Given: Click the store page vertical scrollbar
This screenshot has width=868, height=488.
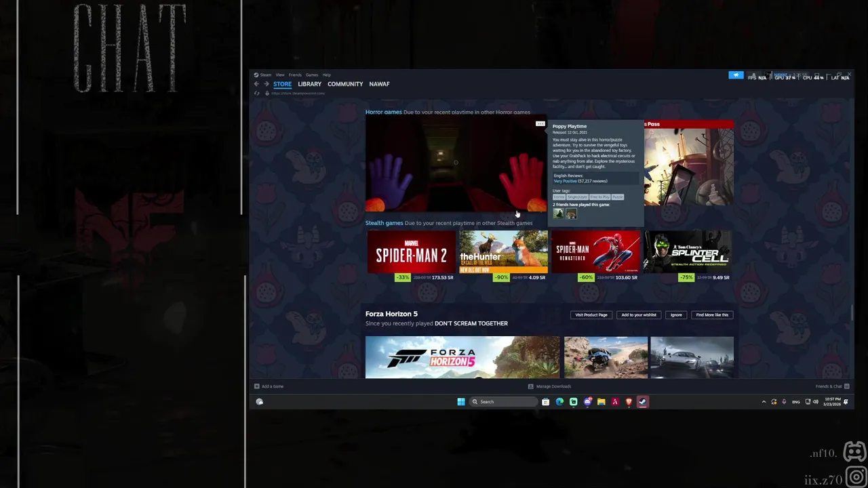Looking at the screenshot, I should [x=852, y=313].
